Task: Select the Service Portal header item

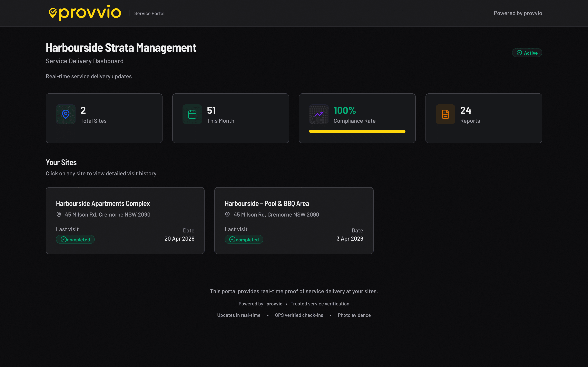Action: (149, 13)
